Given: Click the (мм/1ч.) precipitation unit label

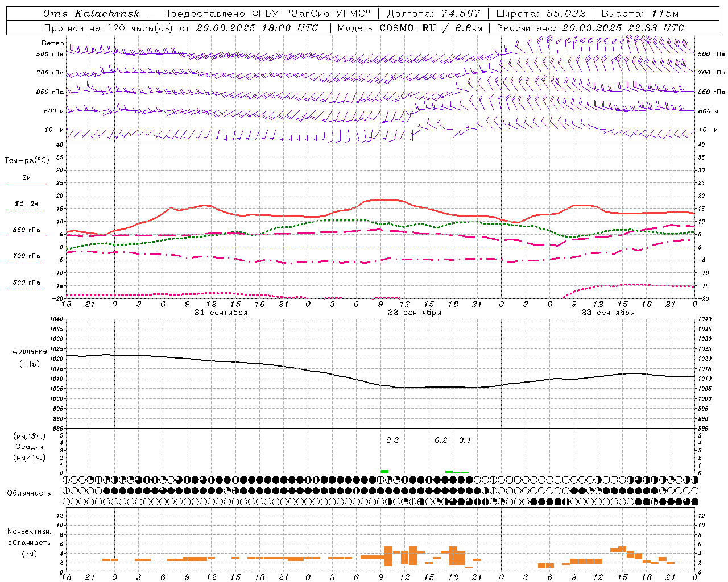Looking at the screenshot, I should [x=29, y=458].
